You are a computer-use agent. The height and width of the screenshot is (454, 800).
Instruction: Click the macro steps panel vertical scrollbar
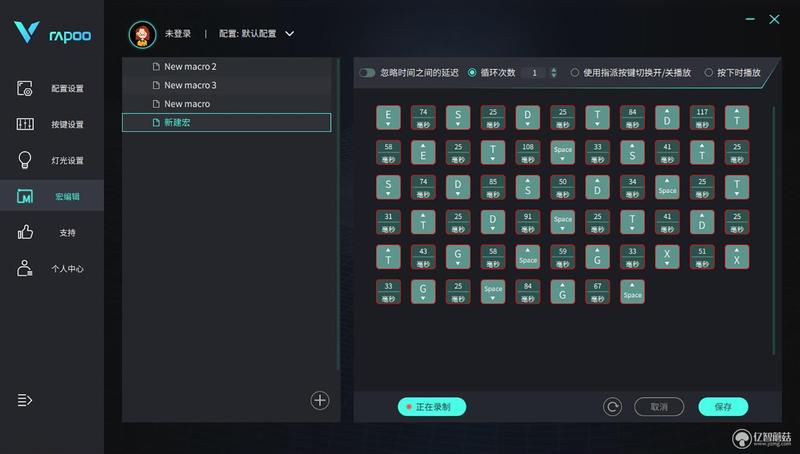click(773, 230)
